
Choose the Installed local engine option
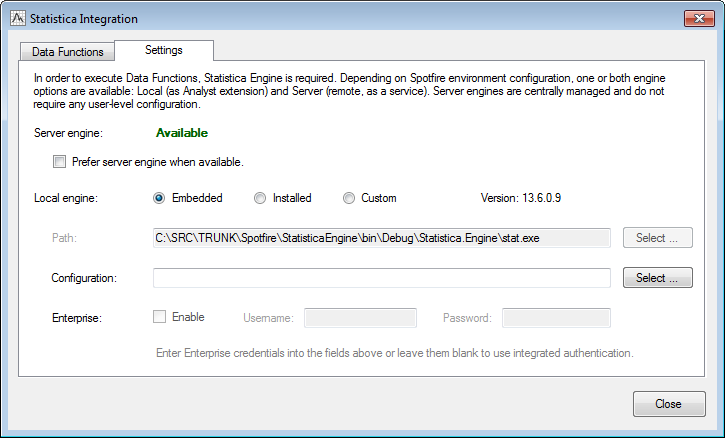click(x=260, y=198)
